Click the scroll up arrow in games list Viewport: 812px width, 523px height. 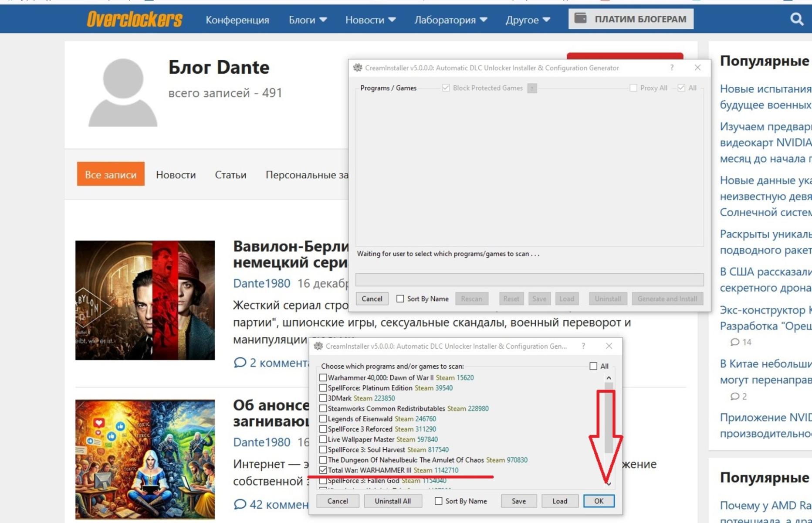pos(609,378)
